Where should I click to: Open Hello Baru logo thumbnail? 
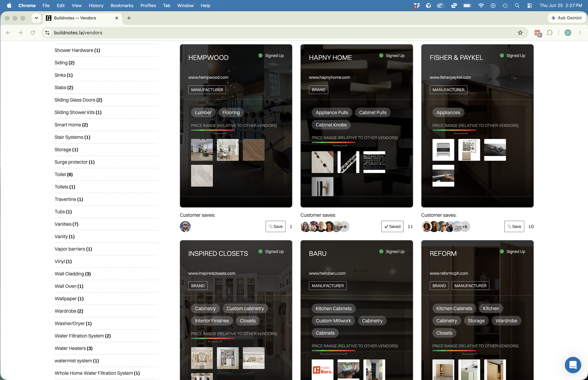(322, 369)
